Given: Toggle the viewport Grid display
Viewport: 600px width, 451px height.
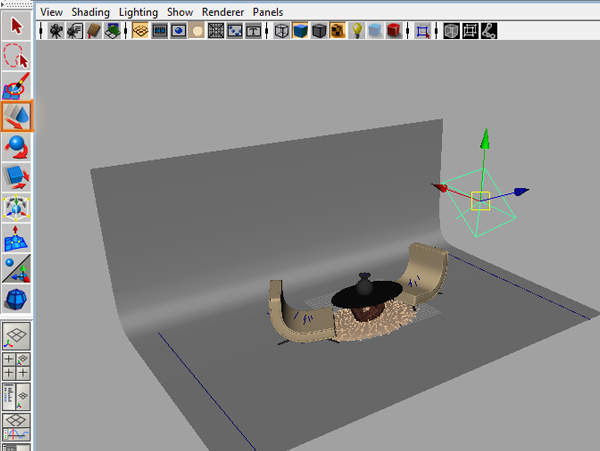Looking at the screenshot, I should coord(140,31).
